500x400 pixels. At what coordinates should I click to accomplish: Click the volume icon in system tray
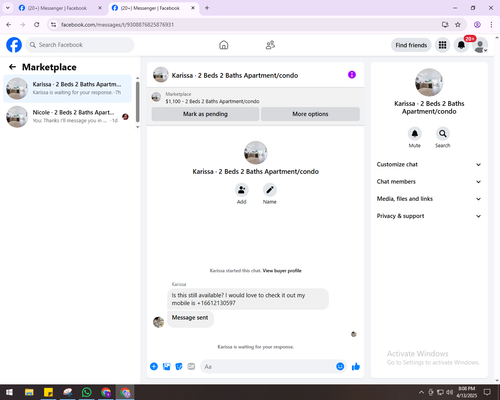click(x=449, y=392)
